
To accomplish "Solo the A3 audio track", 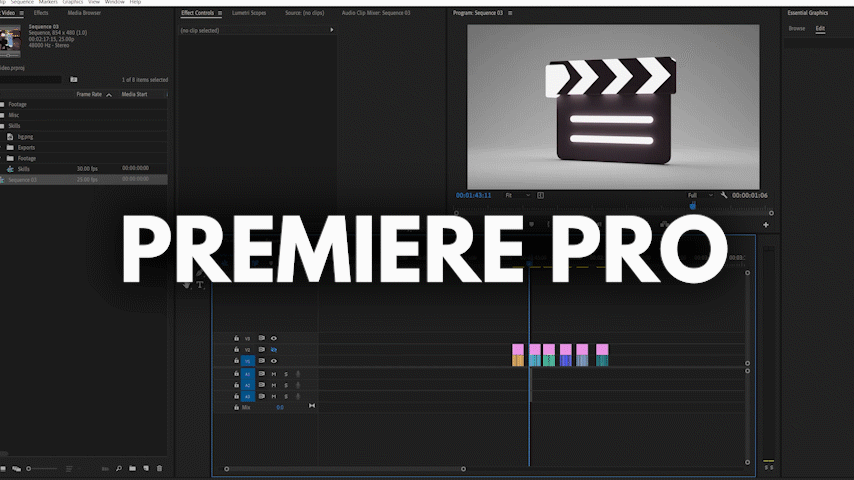I will click(286, 397).
